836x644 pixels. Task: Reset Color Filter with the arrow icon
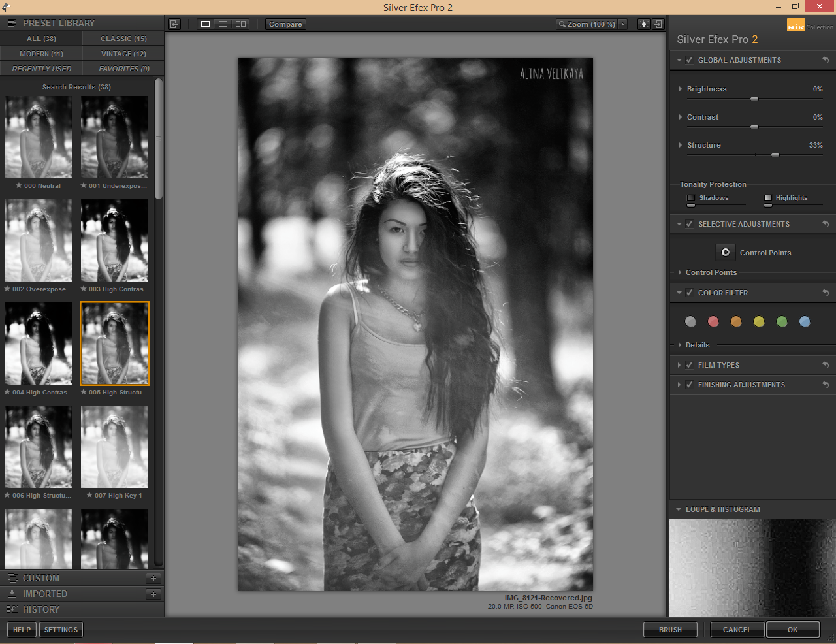click(826, 293)
